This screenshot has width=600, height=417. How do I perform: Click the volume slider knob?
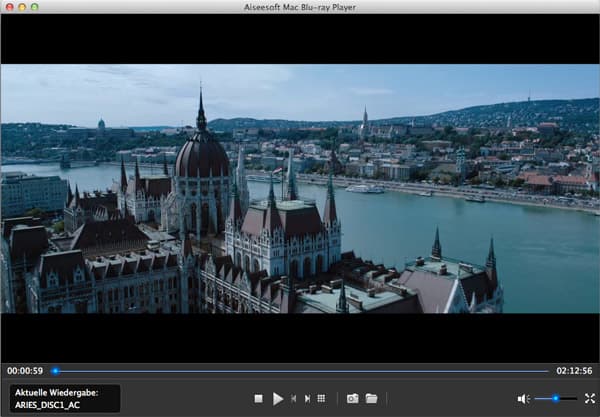coord(555,398)
